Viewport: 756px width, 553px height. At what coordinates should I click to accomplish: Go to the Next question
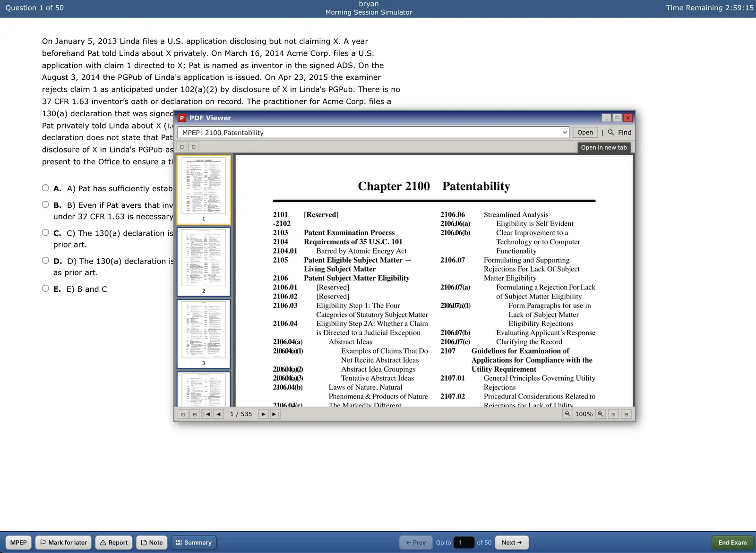tap(512, 543)
